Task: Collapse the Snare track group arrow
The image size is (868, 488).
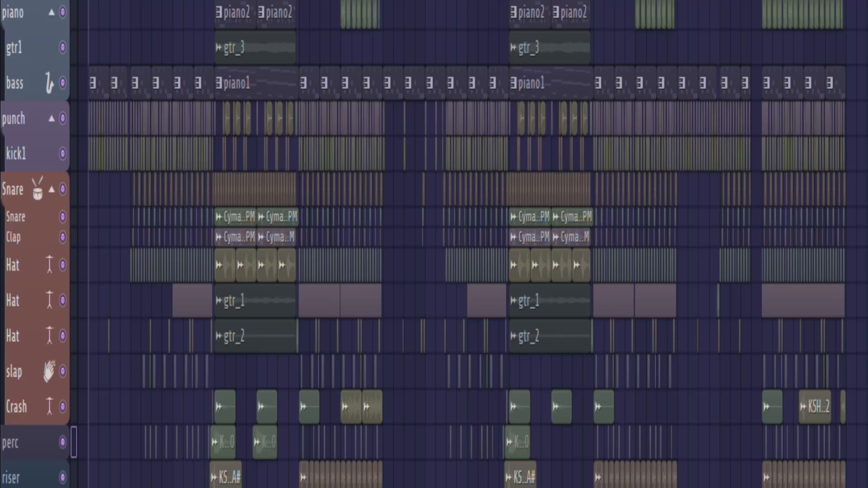Action: [52, 189]
